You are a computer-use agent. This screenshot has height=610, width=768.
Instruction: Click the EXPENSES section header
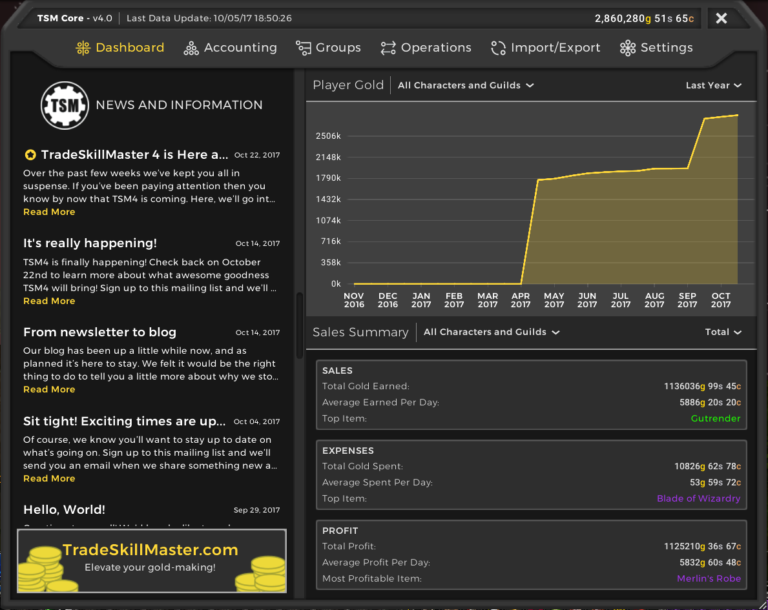[x=348, y=451]
